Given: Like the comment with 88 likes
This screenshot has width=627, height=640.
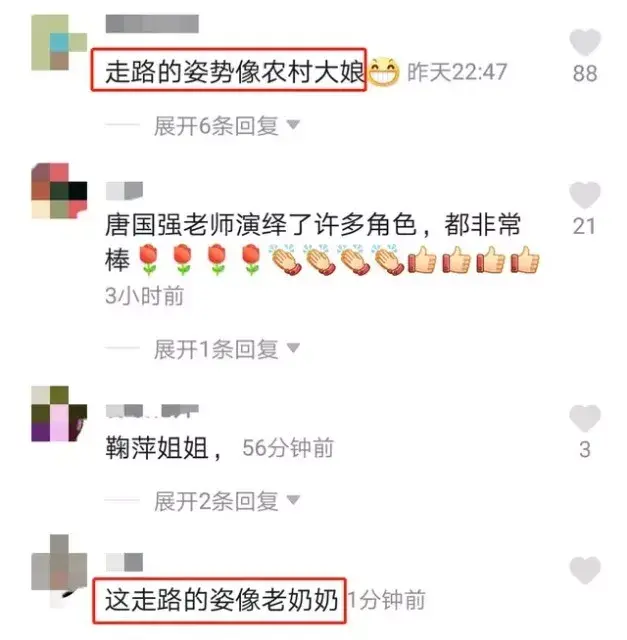Looking at the screenshot, I should tap(585, 42).
